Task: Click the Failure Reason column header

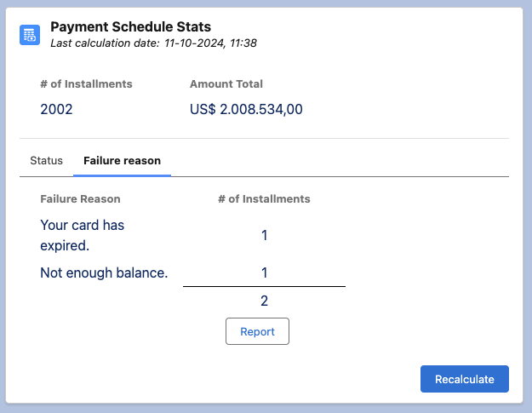Action: point(80,198)
